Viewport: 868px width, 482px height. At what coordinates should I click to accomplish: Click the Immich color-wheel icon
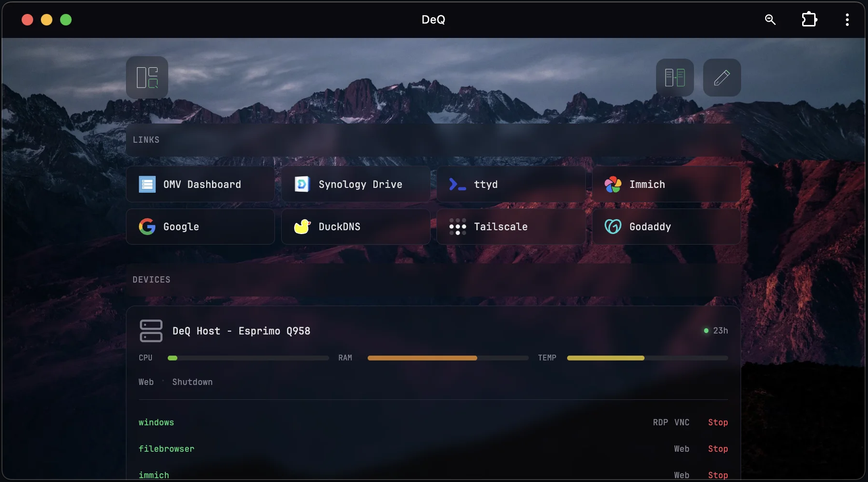(x=613, y=184)
